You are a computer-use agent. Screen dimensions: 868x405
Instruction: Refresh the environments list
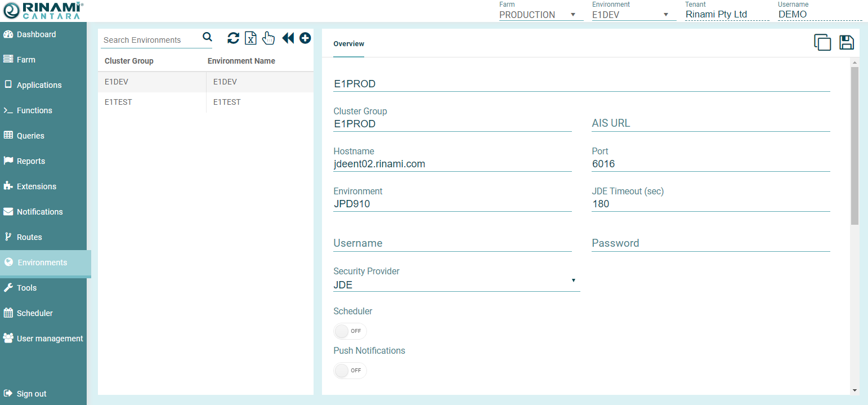click(233, 38)
